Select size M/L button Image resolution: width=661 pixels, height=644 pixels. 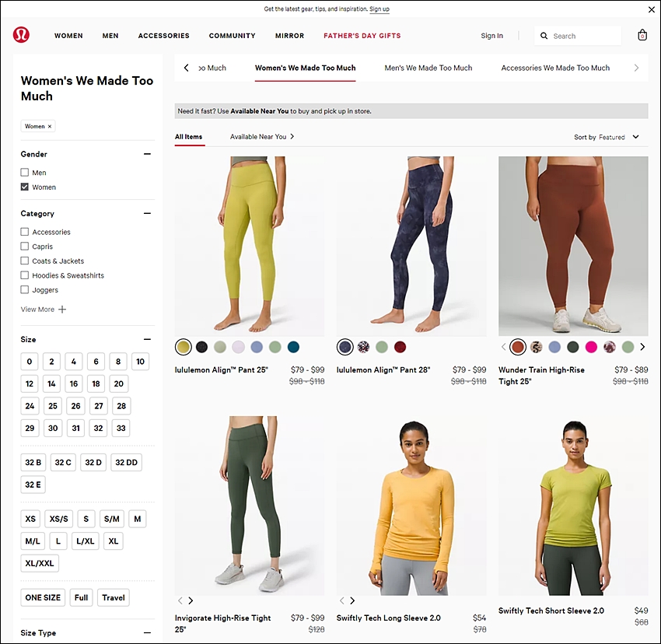[x=33, y=541]
